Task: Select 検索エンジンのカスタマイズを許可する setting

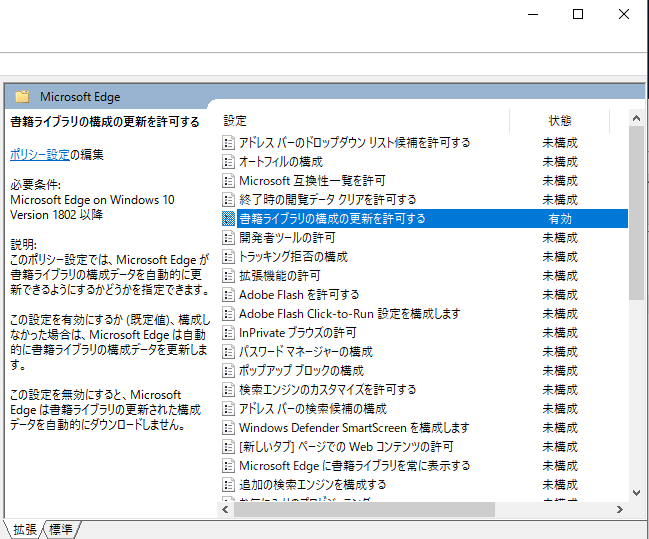Action: pyautogui.click(x=328, y=390)
